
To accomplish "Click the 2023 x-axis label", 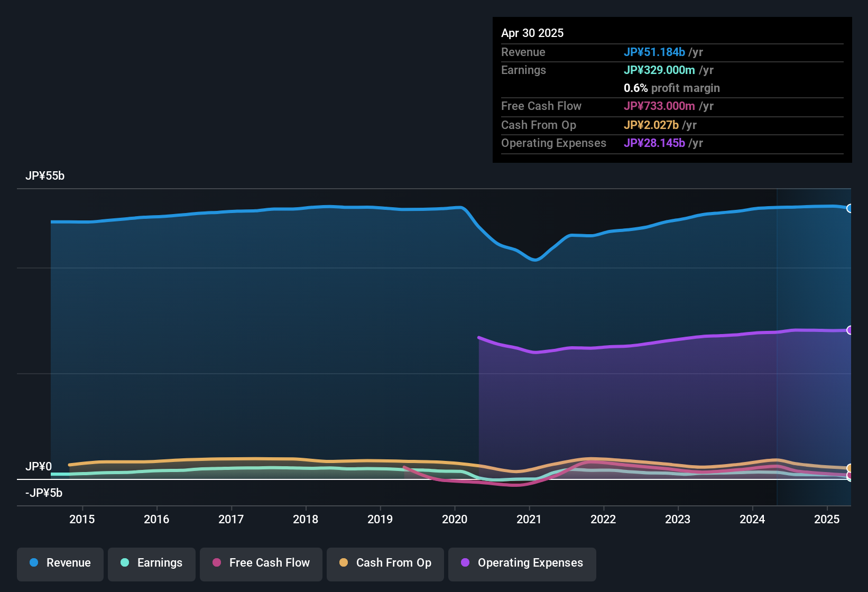I will (x=678, y=519).
